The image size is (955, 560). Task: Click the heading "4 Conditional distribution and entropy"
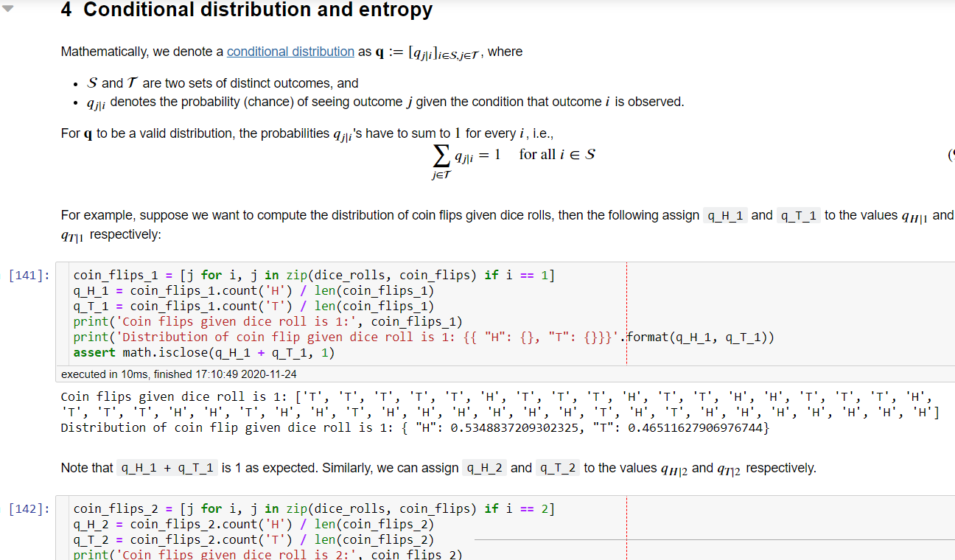coord(247,10)
